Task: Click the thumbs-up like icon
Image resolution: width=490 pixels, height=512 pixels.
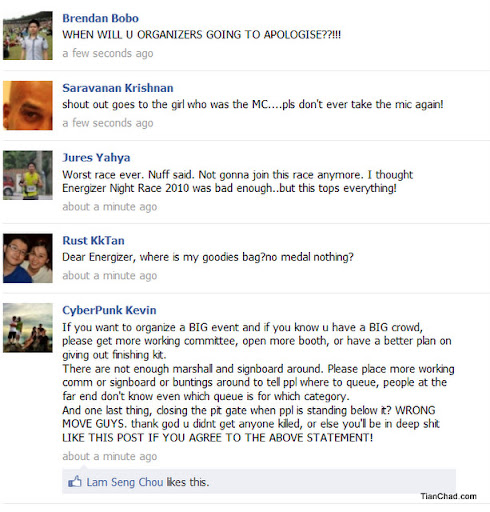Action: (75, 482)
